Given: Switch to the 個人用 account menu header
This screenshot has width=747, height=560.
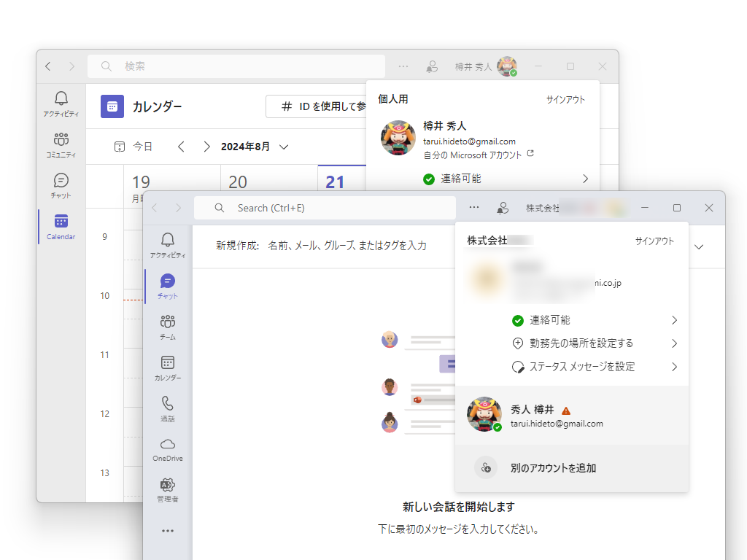Looking at the screenshot, I should (x=392, y=99).
